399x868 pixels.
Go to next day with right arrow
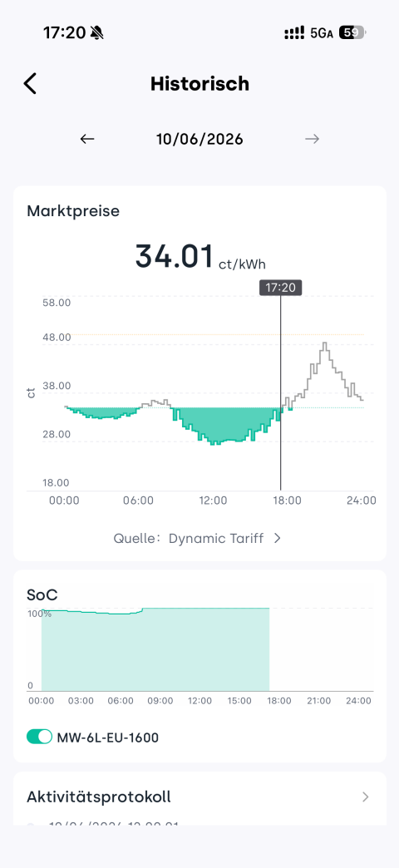click(x=312, y=139)
